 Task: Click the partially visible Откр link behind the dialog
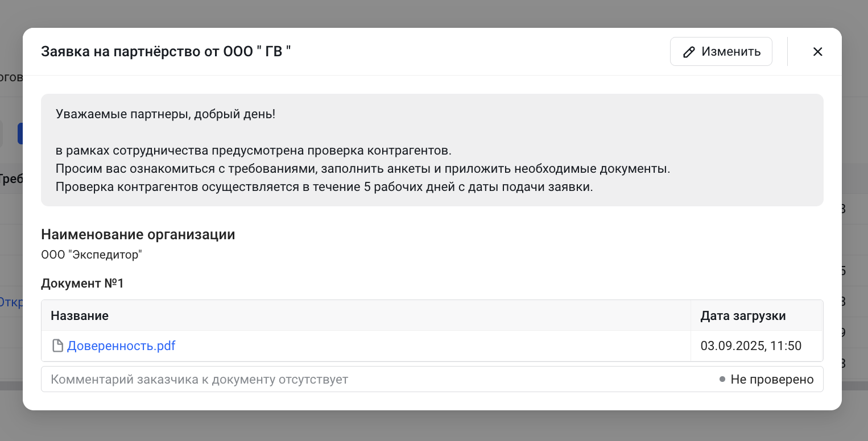tap(11, 302)
